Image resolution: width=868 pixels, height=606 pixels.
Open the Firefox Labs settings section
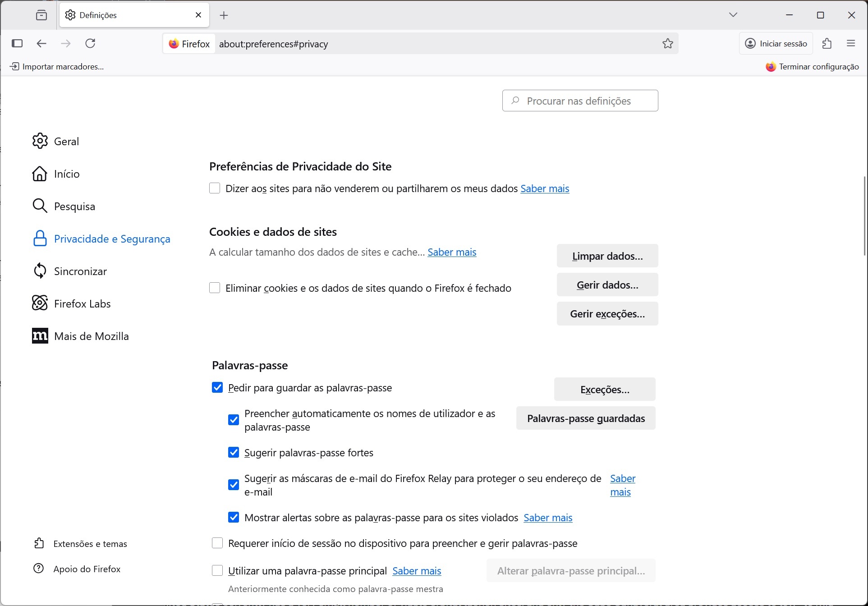[82, 303]
